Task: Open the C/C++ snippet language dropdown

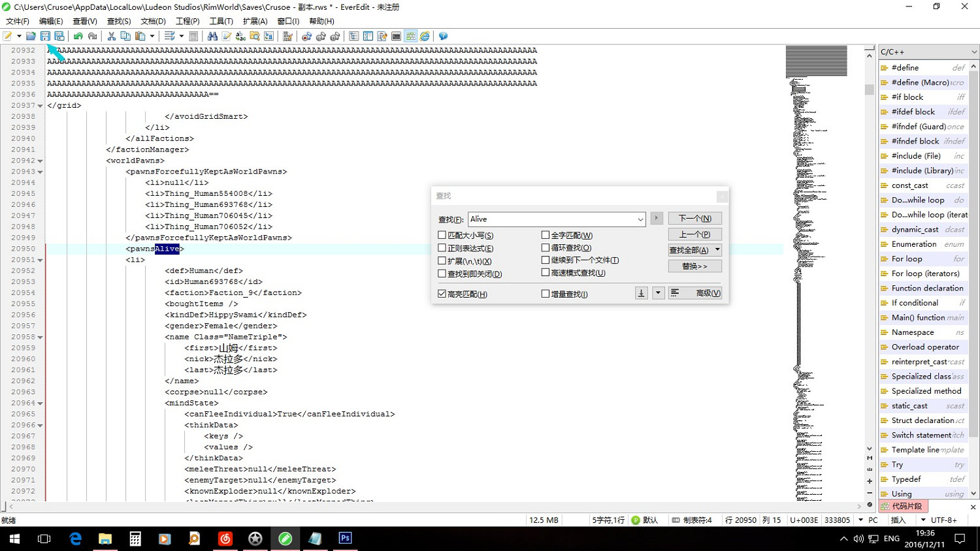Action: tap(974, 52)
